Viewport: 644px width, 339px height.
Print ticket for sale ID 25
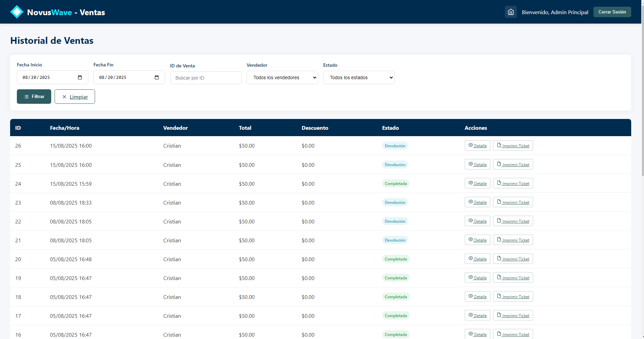[x=513, y=164]
